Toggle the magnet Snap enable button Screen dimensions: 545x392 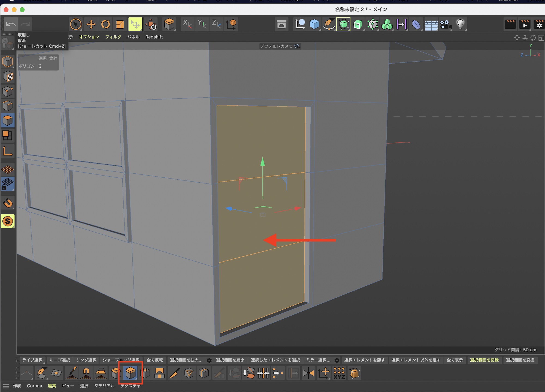[x=8, y=203]
